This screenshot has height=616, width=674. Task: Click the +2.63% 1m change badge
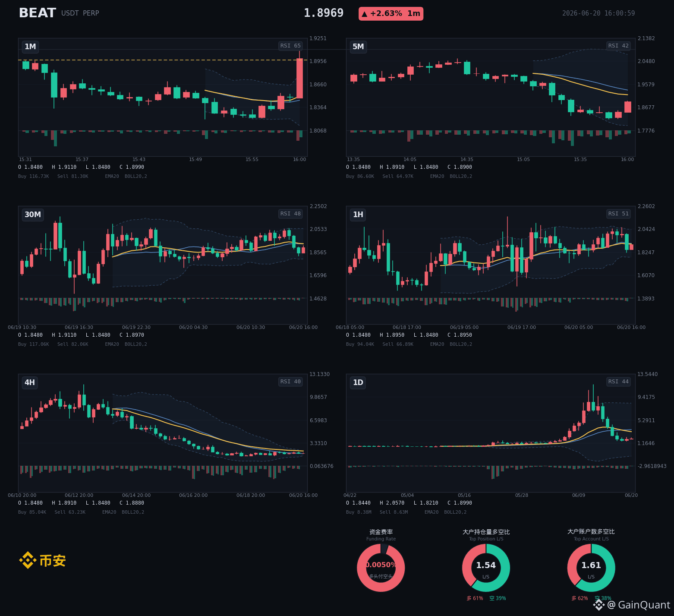tap(391, 14)
